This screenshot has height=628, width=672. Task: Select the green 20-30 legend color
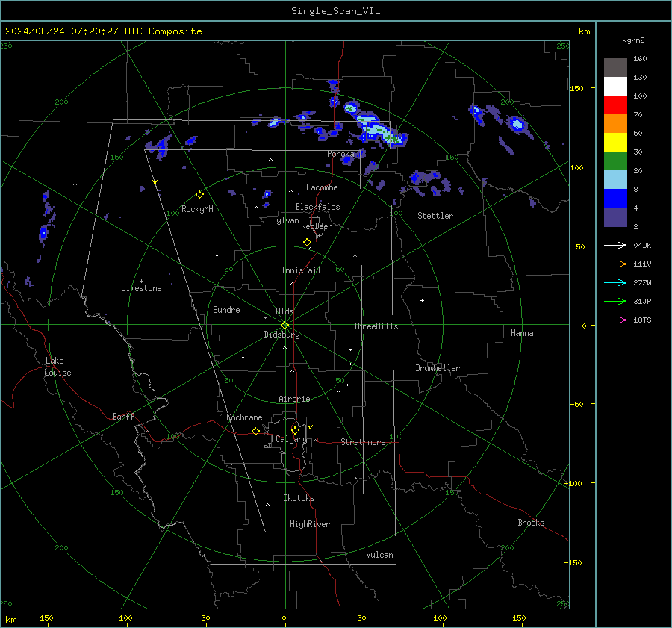coord(615,161)
